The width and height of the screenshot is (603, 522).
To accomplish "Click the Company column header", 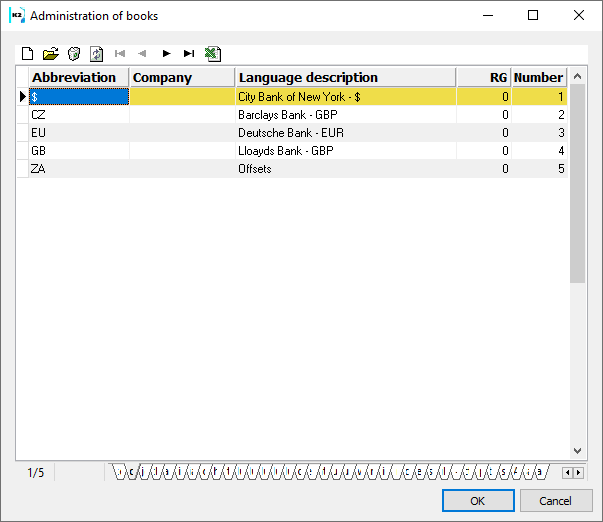I will [x=182, y=77].
